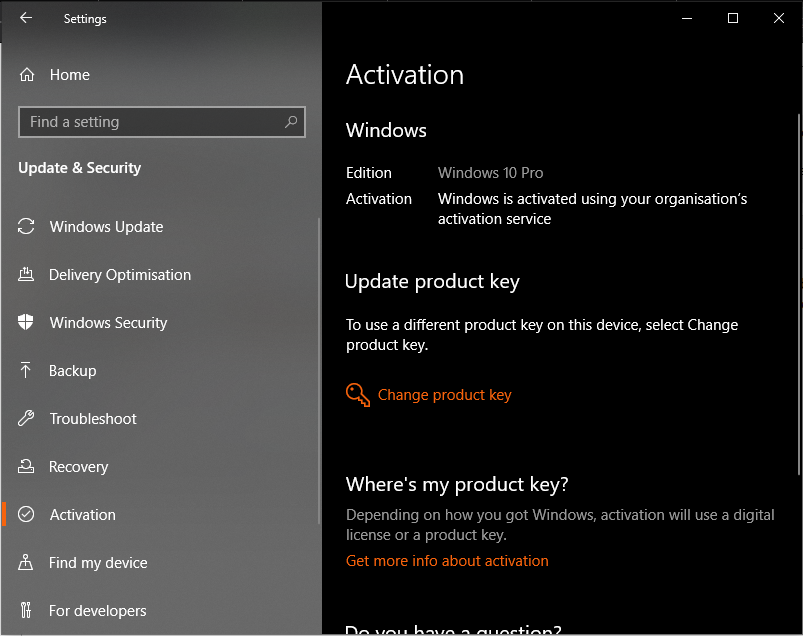This screenshot has height=636, width=803.
Task: Click the Update product key heading
Action: pos(432,282)
